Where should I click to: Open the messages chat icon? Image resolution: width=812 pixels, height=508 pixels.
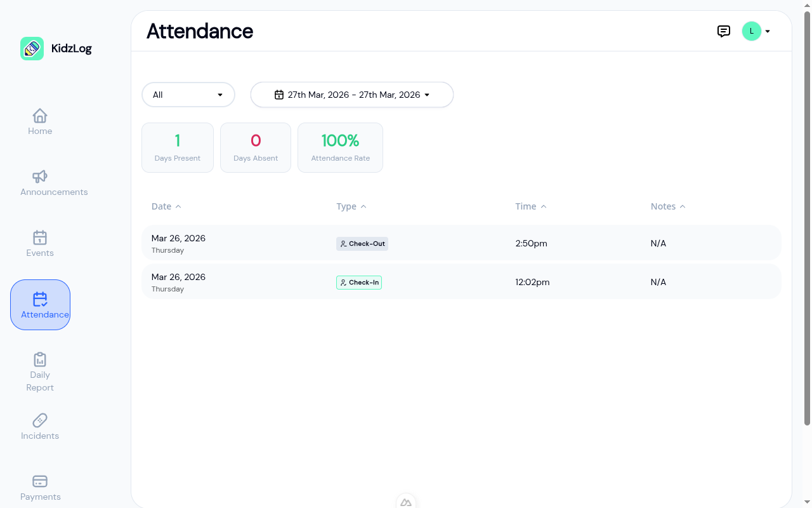click(724, 31)
